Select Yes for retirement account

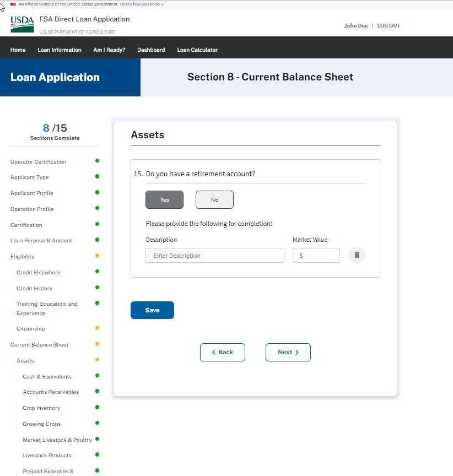click(164, 200)
